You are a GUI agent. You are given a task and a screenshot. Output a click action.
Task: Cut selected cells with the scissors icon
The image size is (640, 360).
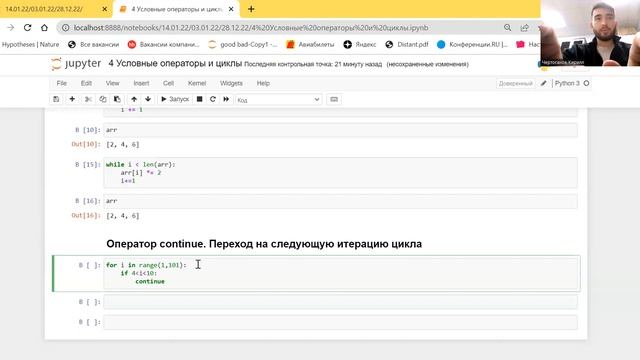(x=88, y=99)
